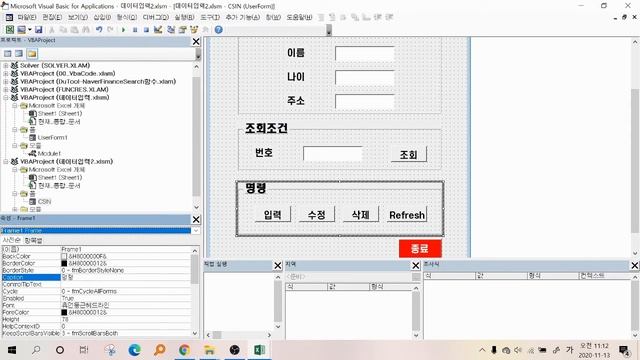Image resolution: width=640 pixels, height=360 pixels.
Task: Click the VBA system menu icon left of 파일
Action: click(x=9, y=17)
